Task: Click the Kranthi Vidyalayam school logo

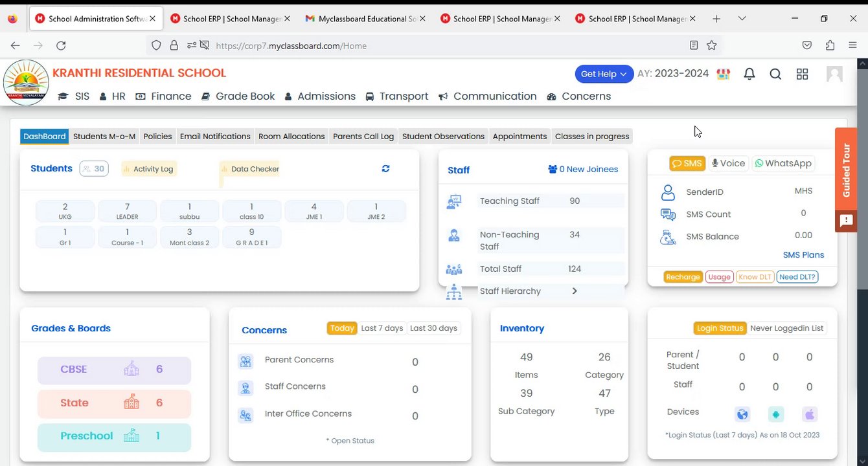Action: (x=26, y=83)
